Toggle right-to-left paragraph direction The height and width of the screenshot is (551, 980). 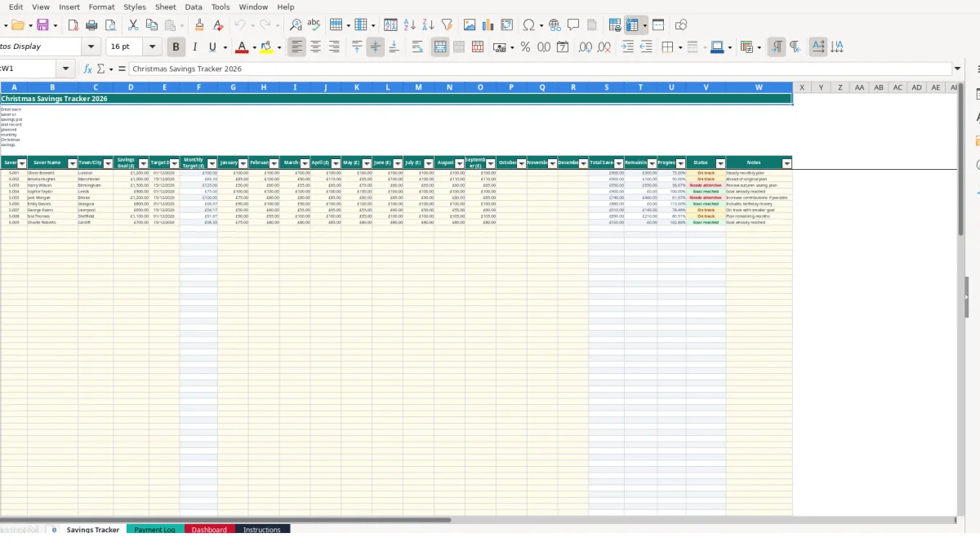[795, 47]
